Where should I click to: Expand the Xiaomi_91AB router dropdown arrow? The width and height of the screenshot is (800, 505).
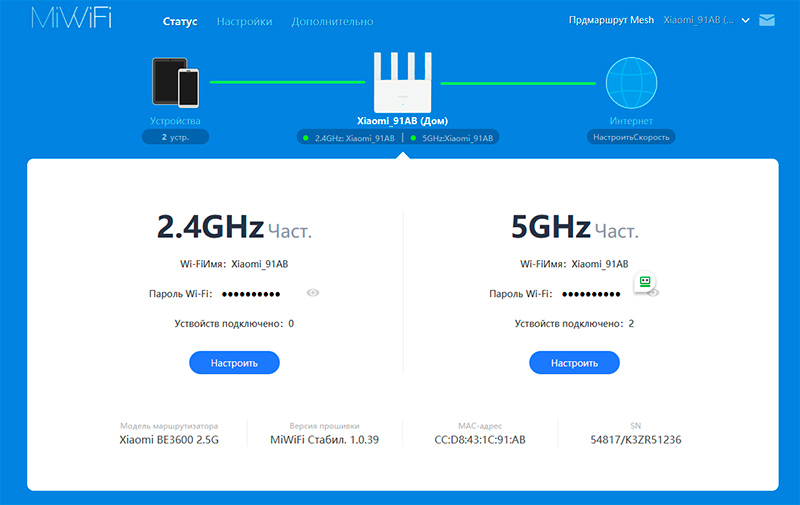click(x=744, y=20)
